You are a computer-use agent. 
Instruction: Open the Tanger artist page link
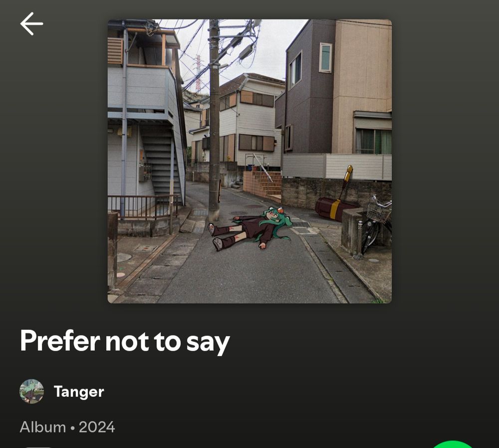tap(79, 392)
